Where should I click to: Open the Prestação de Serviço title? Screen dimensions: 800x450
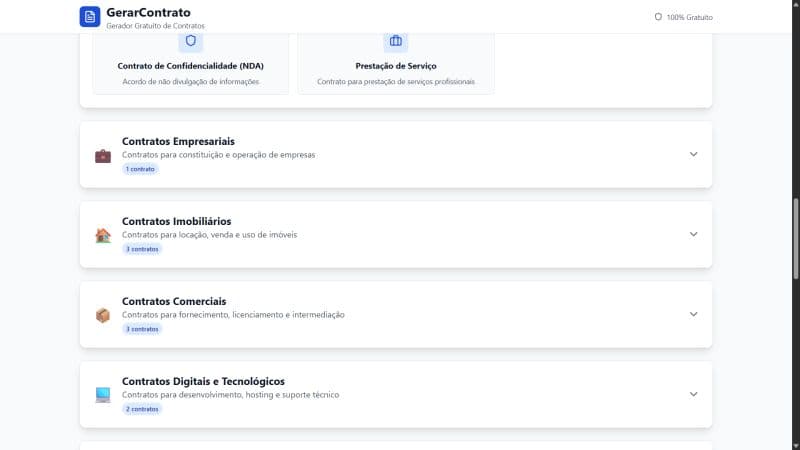point(396,66)
